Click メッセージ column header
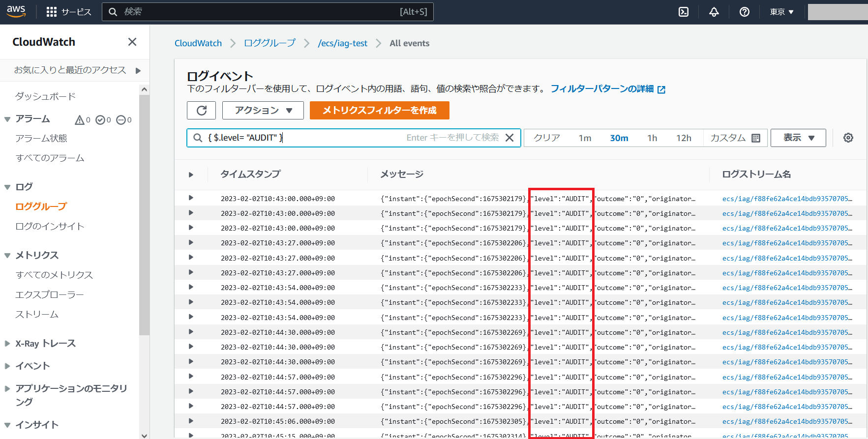Image resolution: width=868 pixels, height=439 pixels. pyautogui.click(x=402, y=174)
